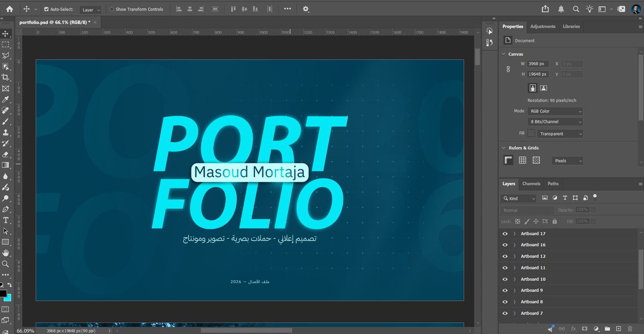Switch to the Channels tab
Image resolution: width=644 pixels, height=334 pixels.
[531, 184]
